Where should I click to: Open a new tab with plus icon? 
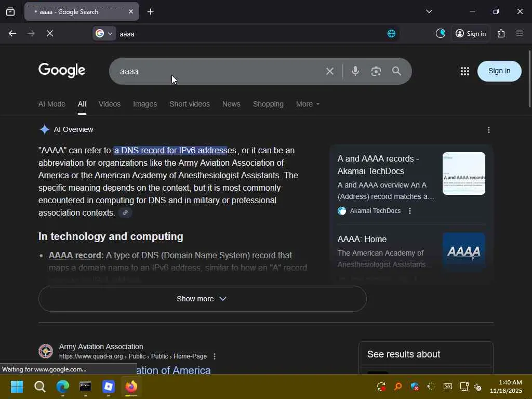tap(150, 12)
